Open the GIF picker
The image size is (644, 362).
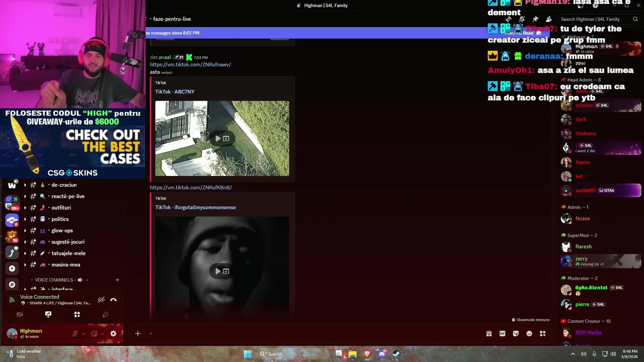pyautogui.click(x=502, y=333)
